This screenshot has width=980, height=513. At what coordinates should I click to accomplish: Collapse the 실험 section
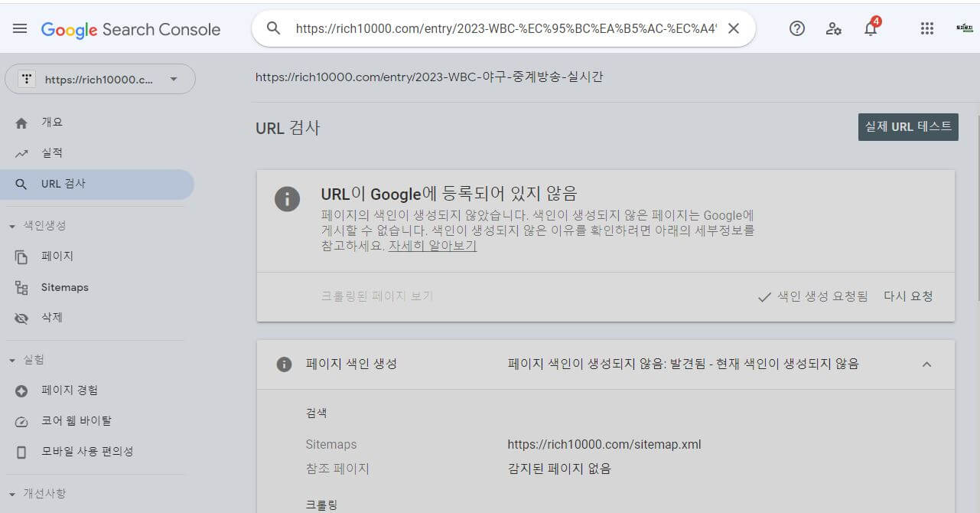click(27, 360)
